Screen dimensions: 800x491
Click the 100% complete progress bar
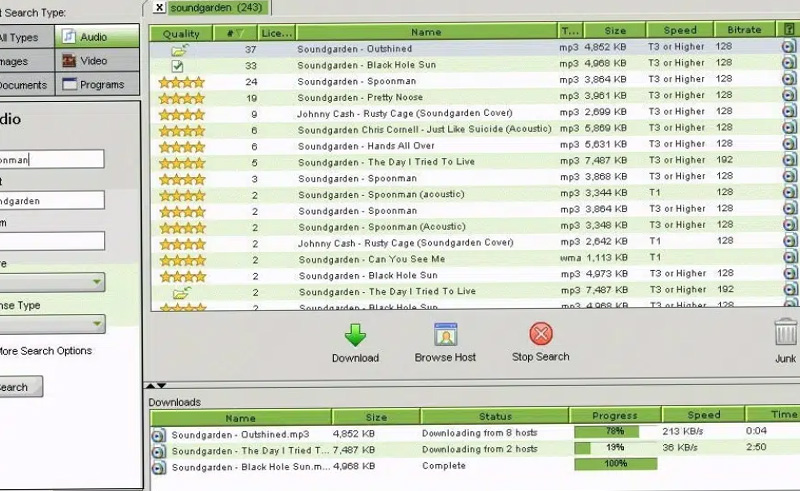tap(615, 463)
